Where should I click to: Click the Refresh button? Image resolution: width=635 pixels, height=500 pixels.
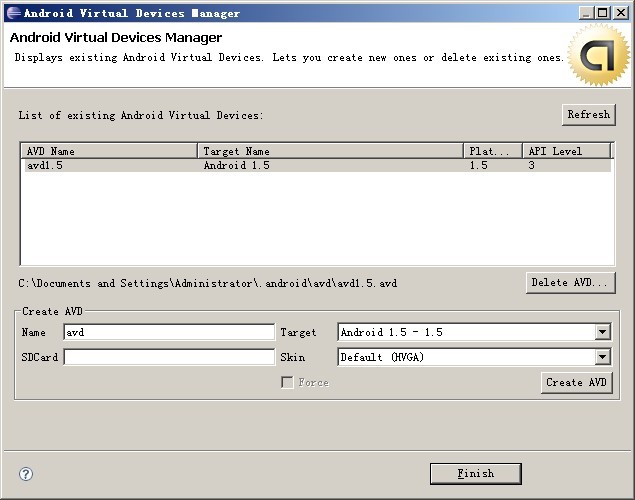[x=589, y=115]
